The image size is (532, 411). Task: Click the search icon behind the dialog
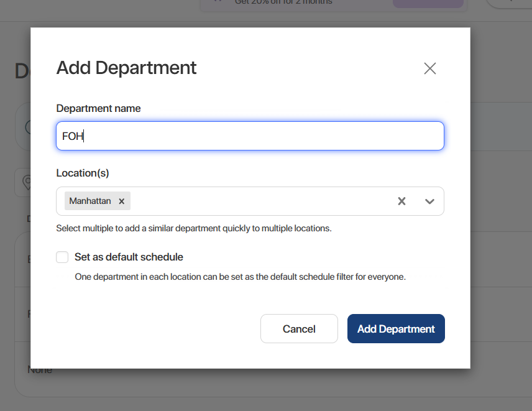point(27,127)
